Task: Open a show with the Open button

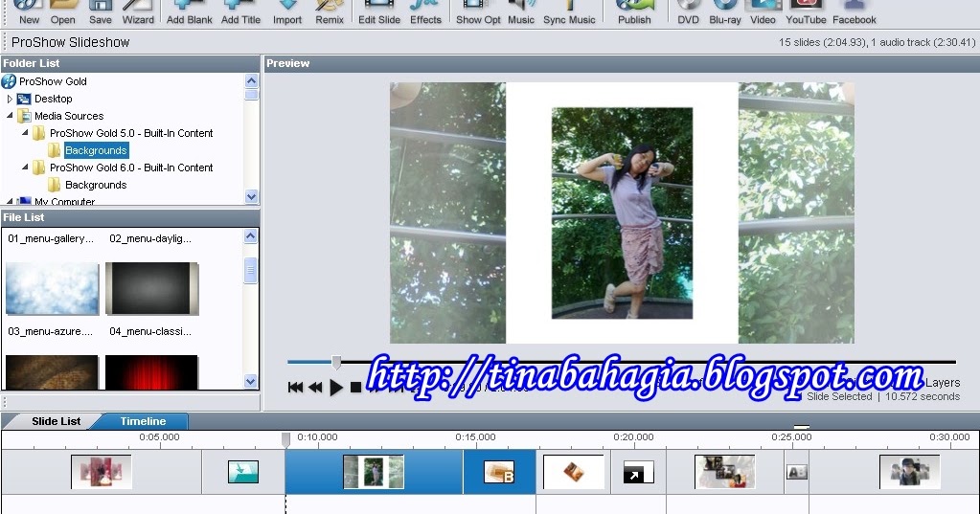Action: pyautogui.click(x=62, y=12)
